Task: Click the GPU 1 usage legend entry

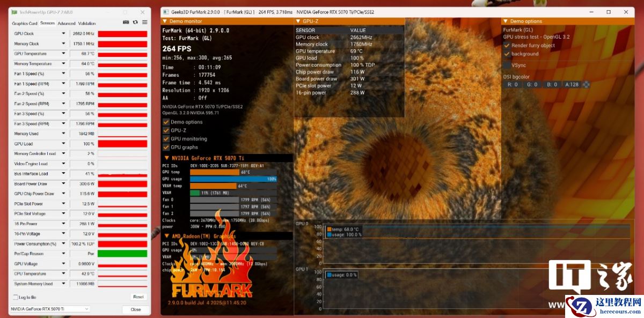Action: point(341,275)
